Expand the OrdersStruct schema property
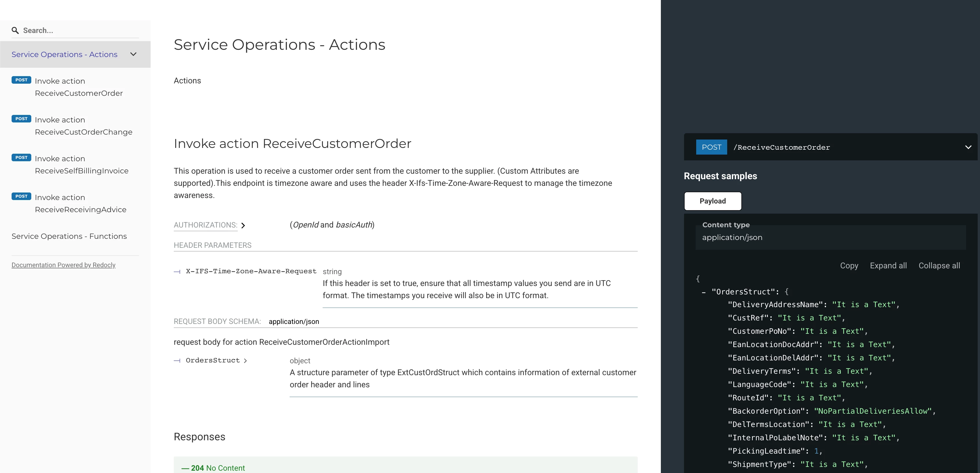 click(x=245, y=361)
